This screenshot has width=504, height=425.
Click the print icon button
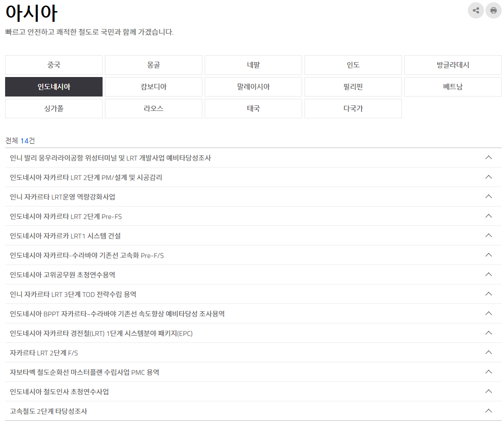(493, 11)
